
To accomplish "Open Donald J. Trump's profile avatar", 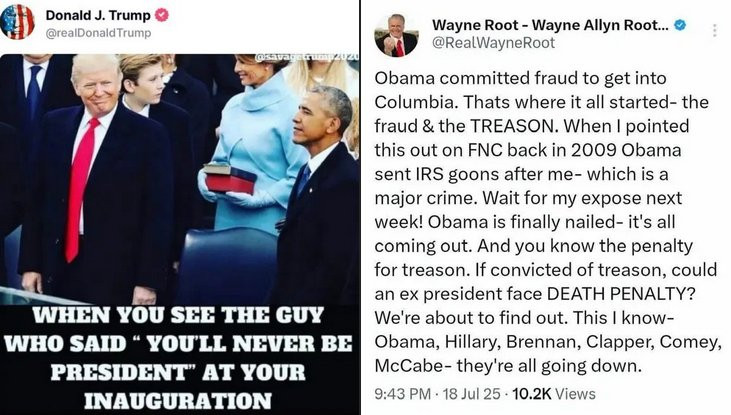I will pyautogui.click(x=17, y=22).
